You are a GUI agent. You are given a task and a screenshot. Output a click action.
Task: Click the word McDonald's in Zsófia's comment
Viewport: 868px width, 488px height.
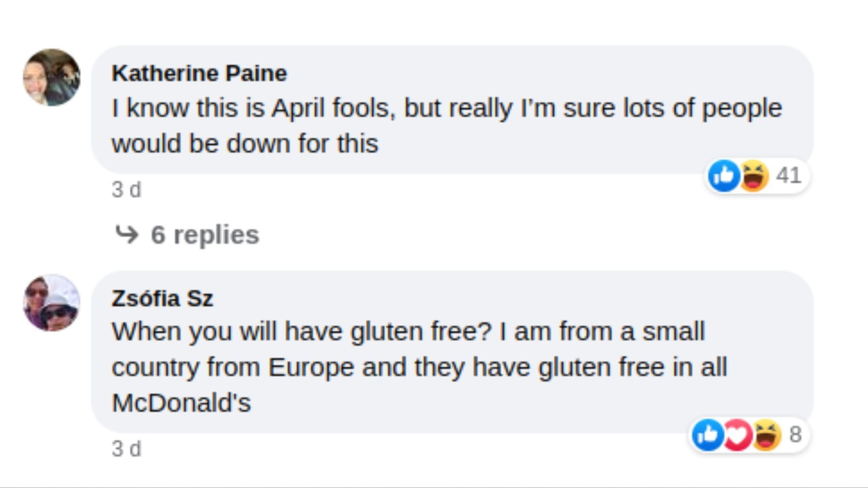[181, 403]
